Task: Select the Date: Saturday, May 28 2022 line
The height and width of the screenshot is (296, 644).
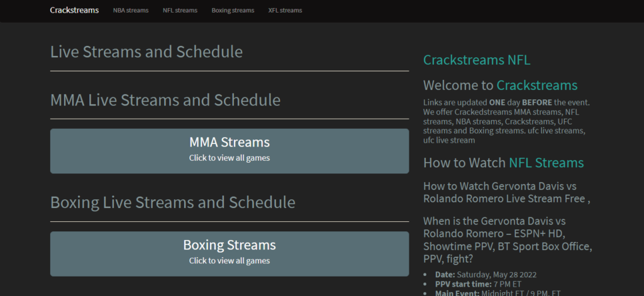Action: pos(486,275)
